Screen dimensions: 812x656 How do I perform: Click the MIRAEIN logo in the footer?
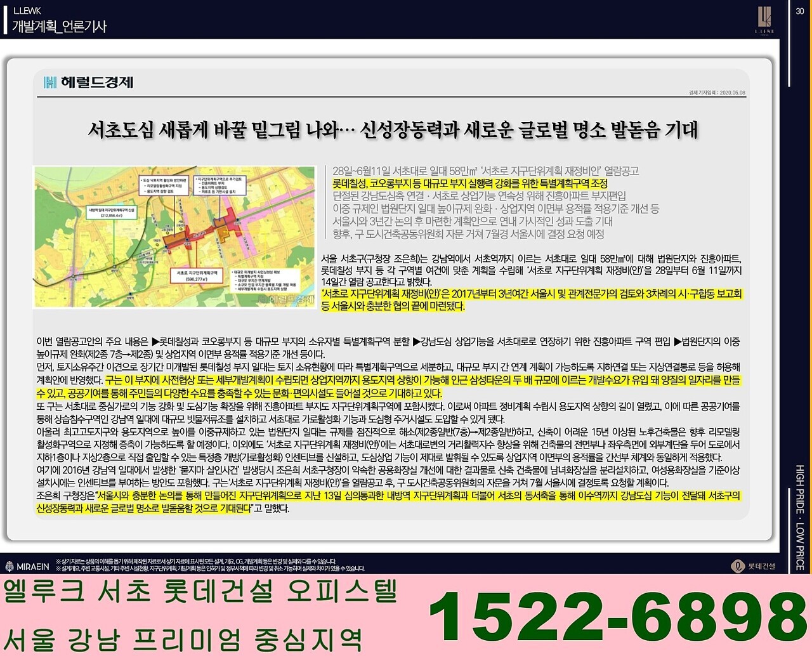point(27,567)
